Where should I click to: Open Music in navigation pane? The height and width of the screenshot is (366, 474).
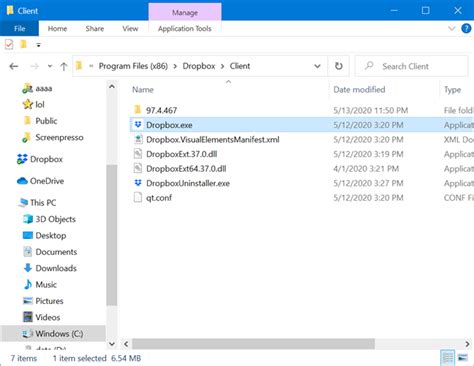tap(46, 284)
